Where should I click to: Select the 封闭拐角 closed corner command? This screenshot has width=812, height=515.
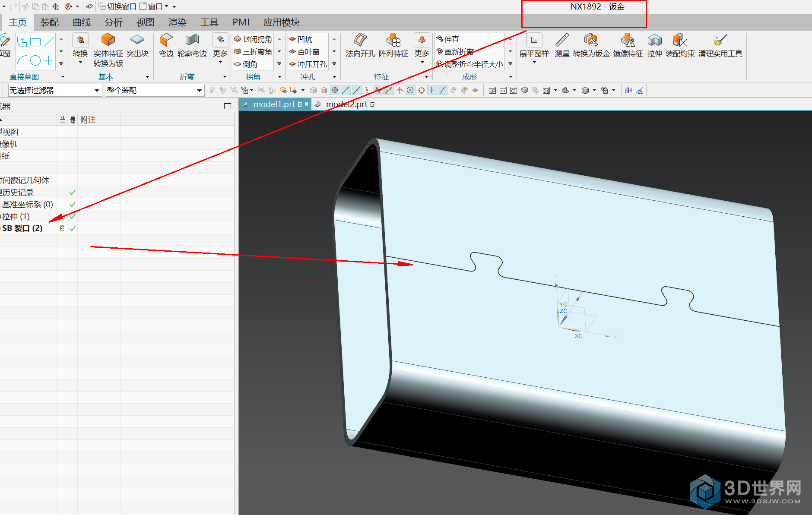pos(253,39)
